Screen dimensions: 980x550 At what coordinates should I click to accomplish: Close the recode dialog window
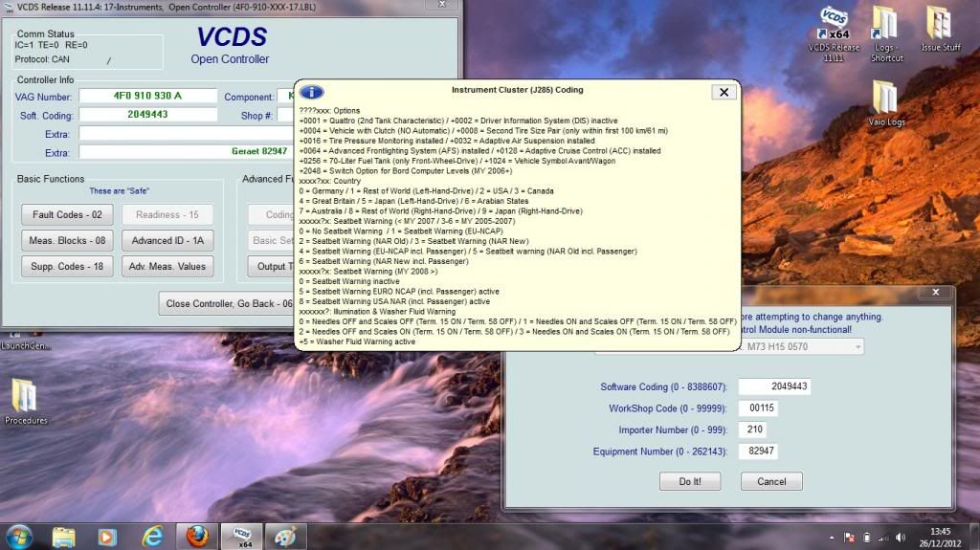point(936,292)
